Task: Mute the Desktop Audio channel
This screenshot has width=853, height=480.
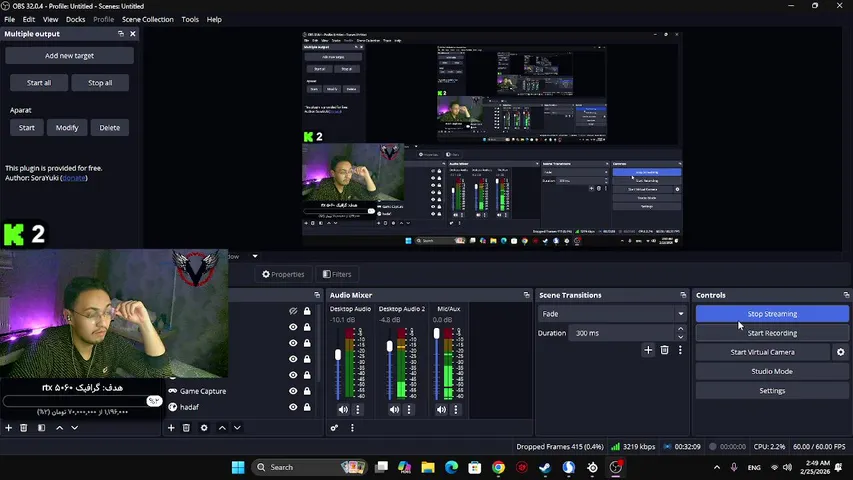Action: pos(343,409)
